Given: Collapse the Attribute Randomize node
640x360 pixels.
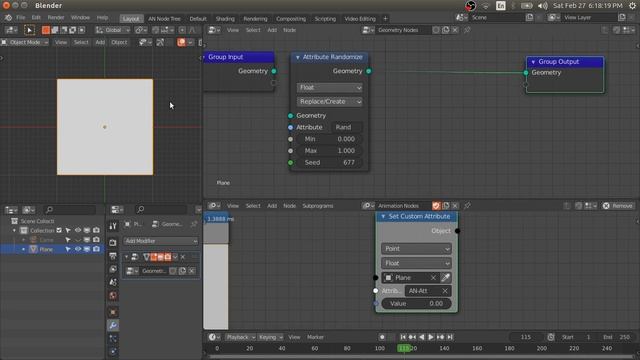Looking at the screenshot, I should point(298,57).
